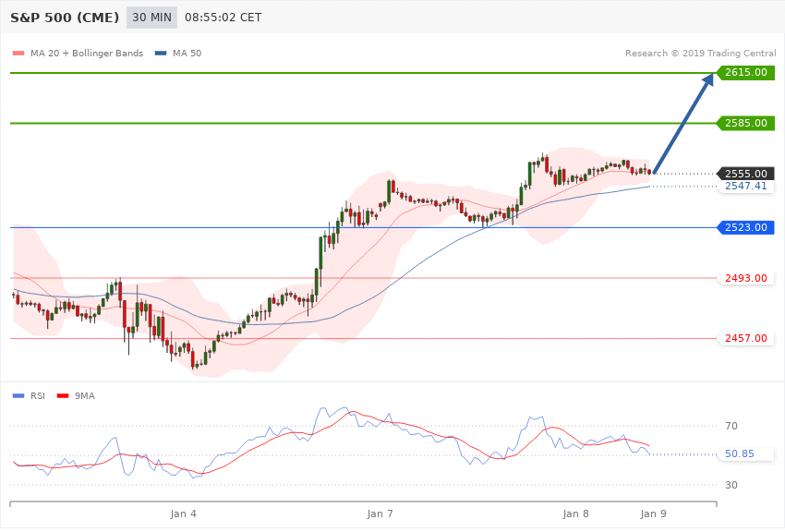Click the 2585.00 green resistance label

coord(746,123)
